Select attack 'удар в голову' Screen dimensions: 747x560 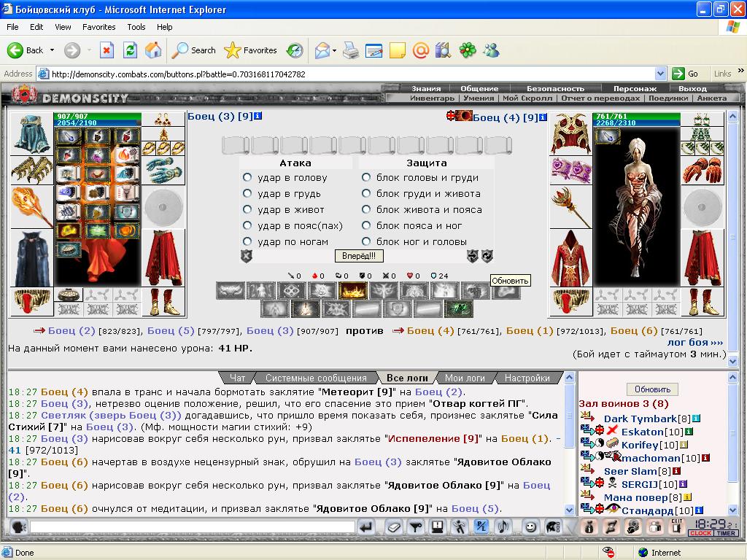(x=247, y=178)
